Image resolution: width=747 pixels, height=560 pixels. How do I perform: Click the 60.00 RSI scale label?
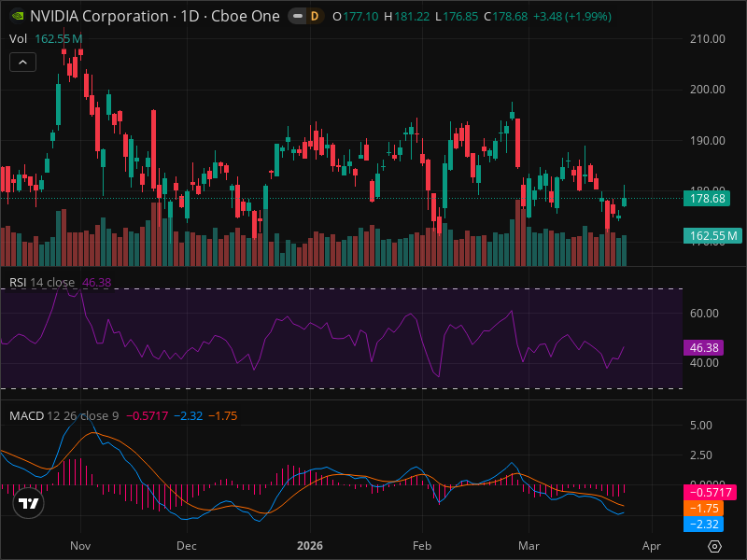pos(704,314)
